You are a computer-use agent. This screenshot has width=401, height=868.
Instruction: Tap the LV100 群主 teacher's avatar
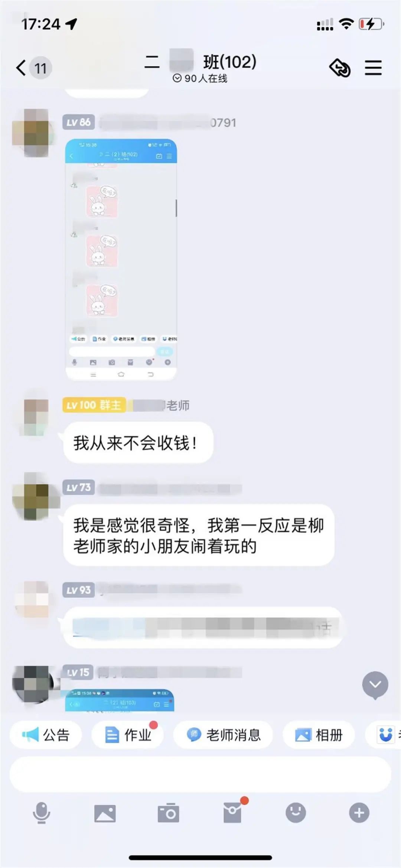coord(36,416)
